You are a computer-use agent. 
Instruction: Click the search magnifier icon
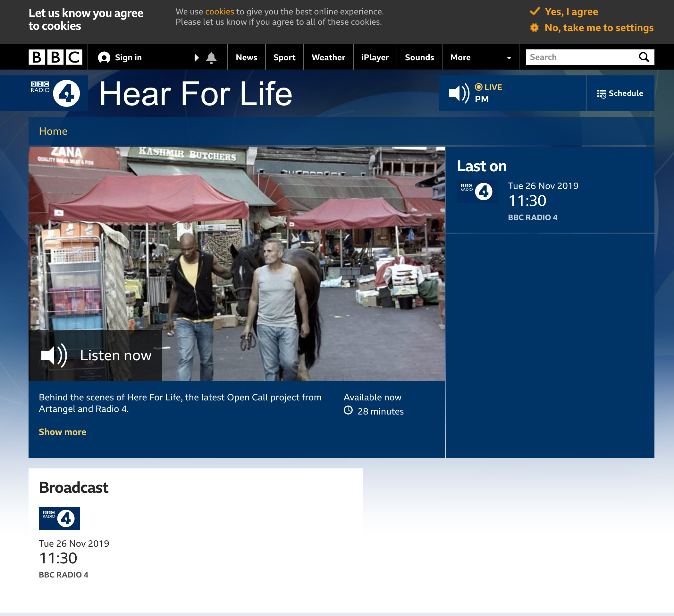tap(644, 57)
